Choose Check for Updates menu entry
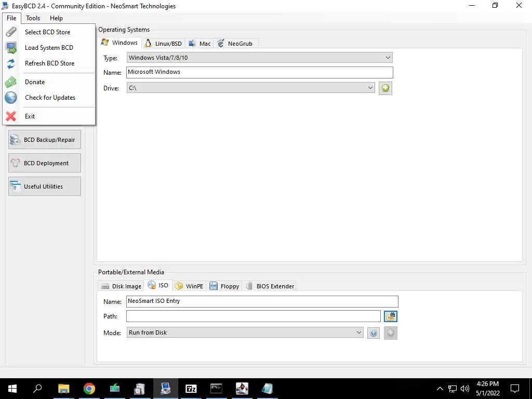Image resolution: width=532 pixels, height=399 pixels. tap(49, 97)
